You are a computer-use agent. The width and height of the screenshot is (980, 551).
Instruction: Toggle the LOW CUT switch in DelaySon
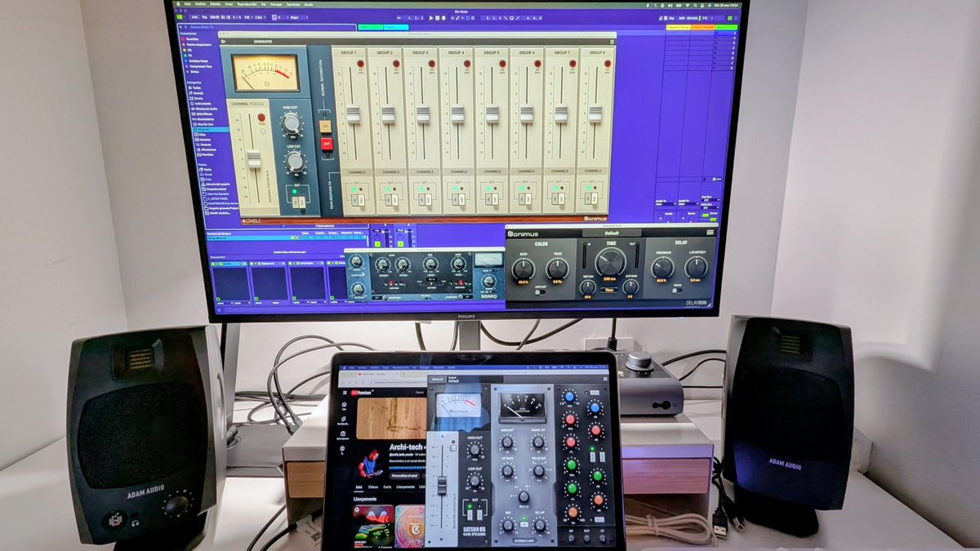[541, 292]
